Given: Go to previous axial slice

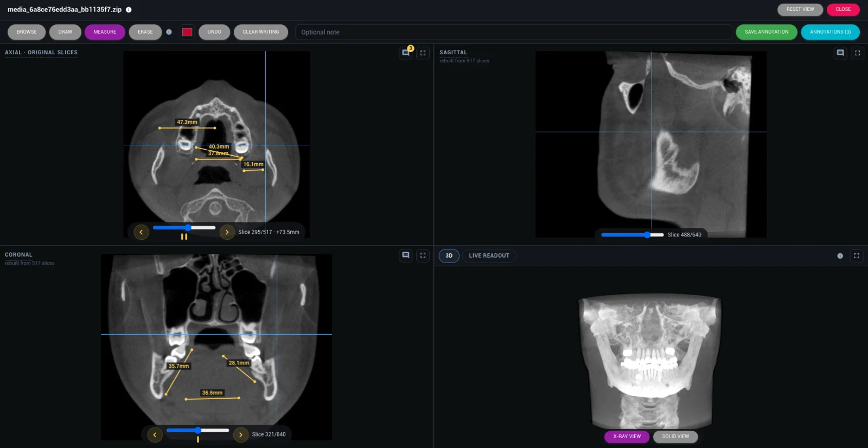Looking at the screenshot, I should 141,232.
